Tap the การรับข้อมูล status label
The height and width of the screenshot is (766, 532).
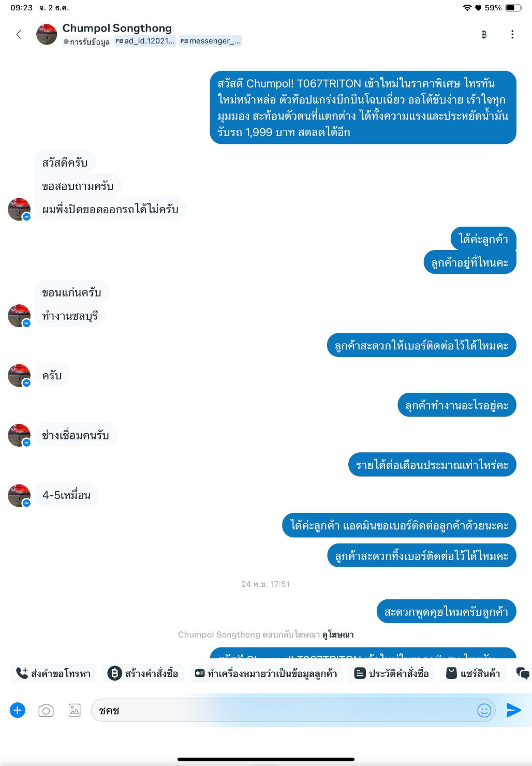tap(86, 41)
